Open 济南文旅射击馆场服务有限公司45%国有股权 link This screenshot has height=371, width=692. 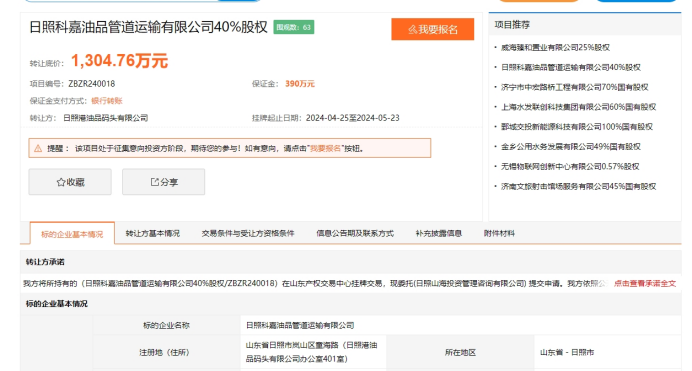coord(579,186)
